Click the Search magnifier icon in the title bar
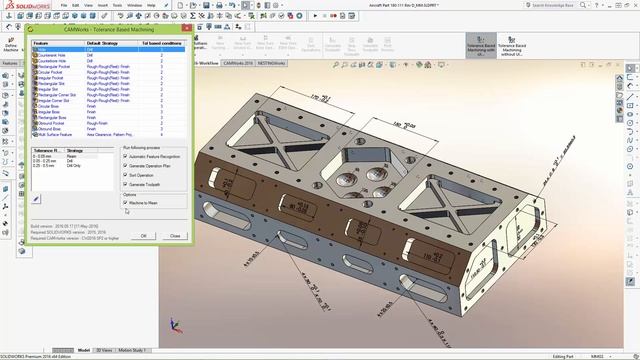This screenshot has width=640, height=360. coord(583,5)
